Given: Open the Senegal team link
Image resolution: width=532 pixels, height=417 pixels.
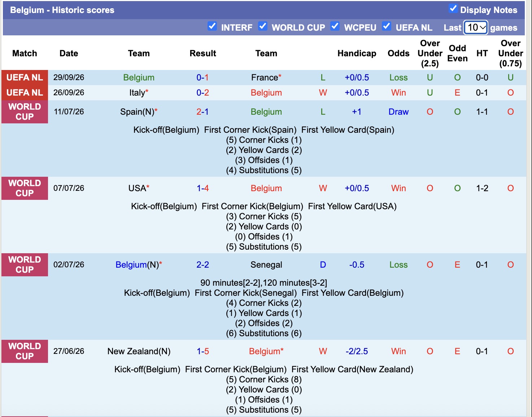Looking at the screenshot, I should 266,265.
